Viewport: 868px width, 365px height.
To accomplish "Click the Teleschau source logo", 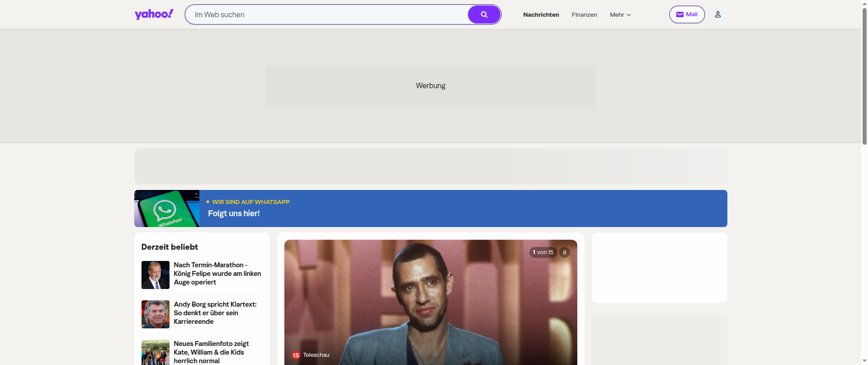I will pyautogui.click(x=296, y=355).
